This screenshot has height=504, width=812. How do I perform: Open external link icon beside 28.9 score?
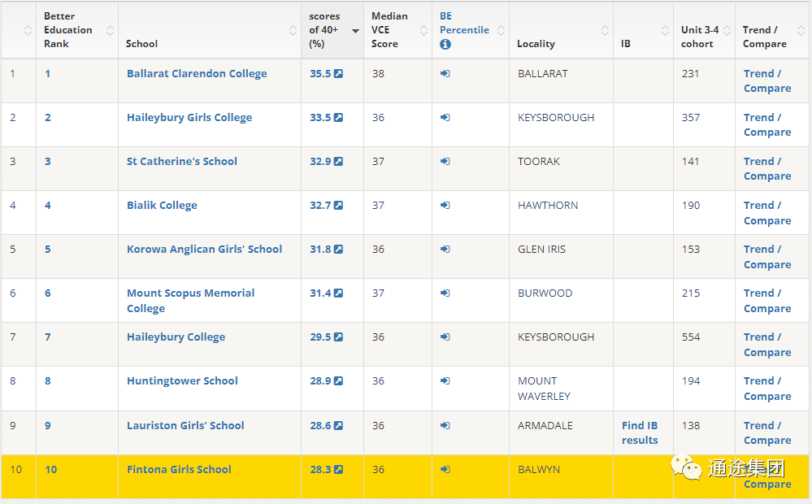338,381
